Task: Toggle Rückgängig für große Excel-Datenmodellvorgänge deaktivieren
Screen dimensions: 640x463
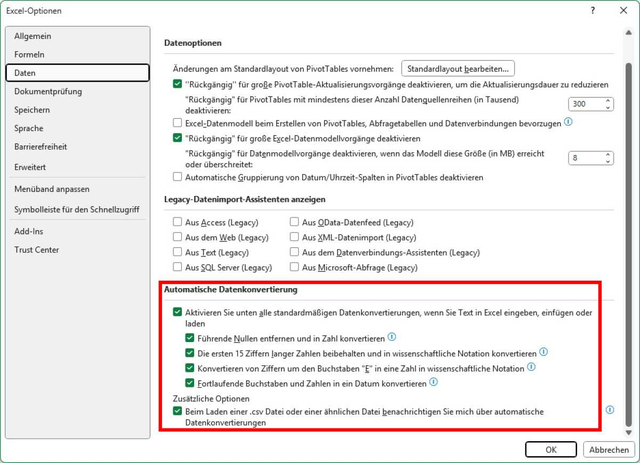Action: pos(177,138)
